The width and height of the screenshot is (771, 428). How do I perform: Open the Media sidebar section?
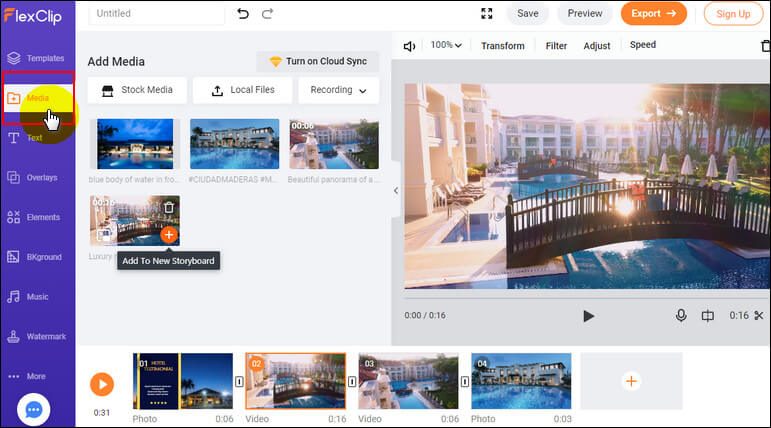point(37,98)
